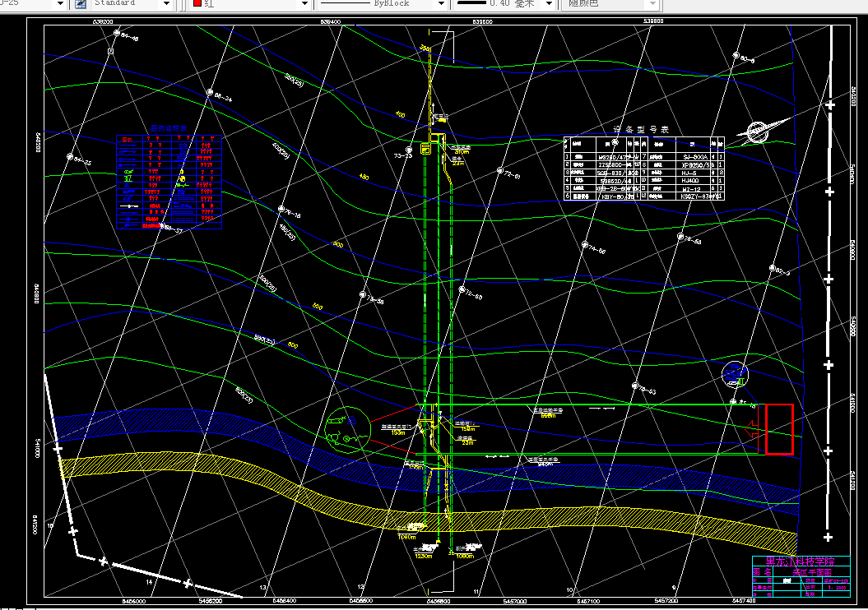The width and height of the screenshot is (868, 610).
Task: Click the red color swatch square
Action: point(197,3)
